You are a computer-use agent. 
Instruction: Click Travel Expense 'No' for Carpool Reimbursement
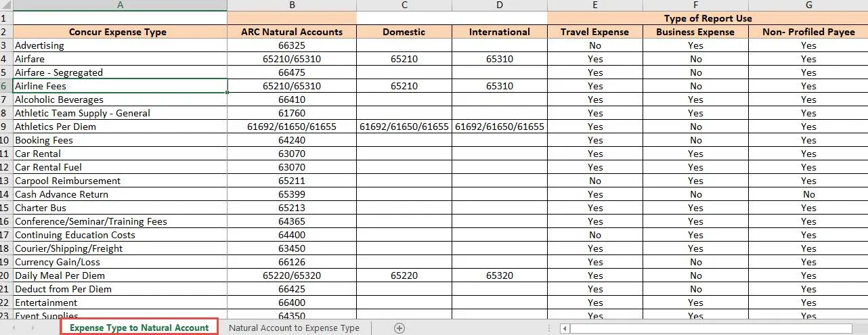595,181
